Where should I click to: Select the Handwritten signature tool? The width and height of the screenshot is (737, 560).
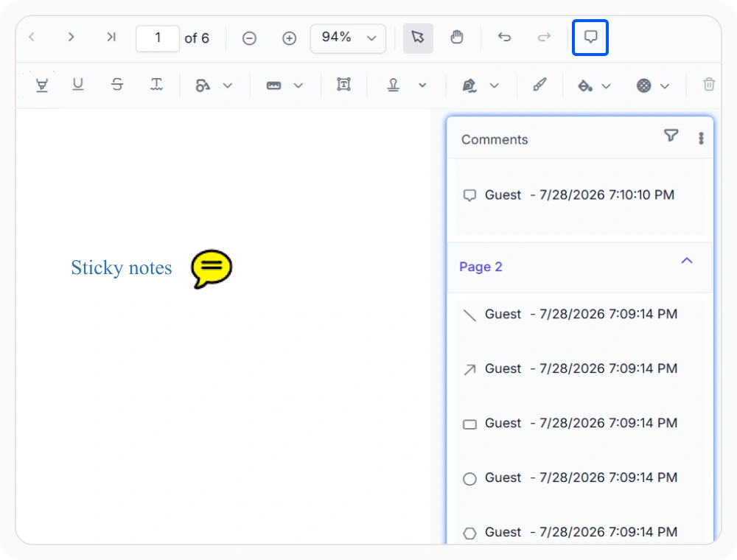tap(469, 85)
